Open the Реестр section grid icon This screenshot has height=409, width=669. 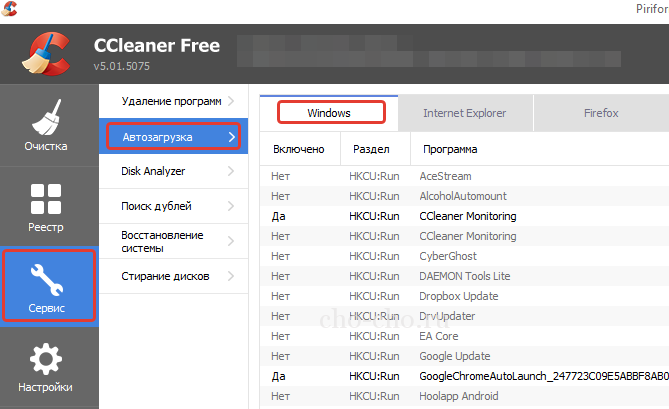47,198
